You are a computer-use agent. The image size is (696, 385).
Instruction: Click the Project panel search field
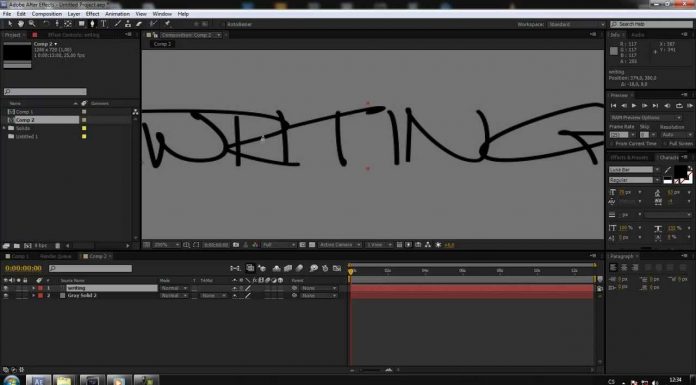click(45, 91)
